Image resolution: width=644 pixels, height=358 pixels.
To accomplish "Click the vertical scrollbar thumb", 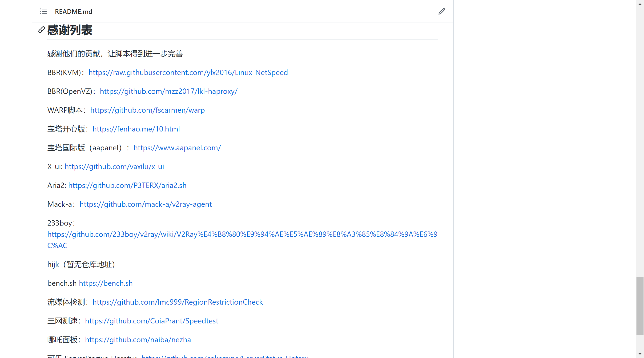I will pyautogui.click(x=640, y=306).
